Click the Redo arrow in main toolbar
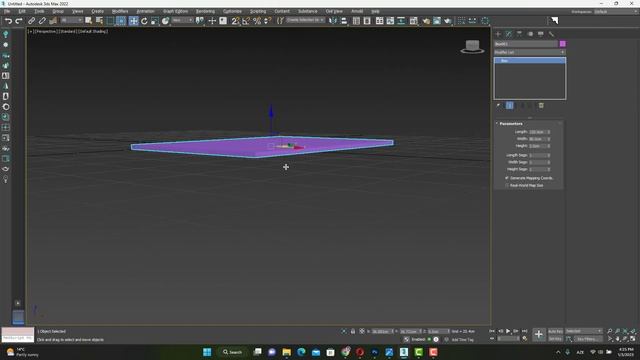 [x=19, y=20]
